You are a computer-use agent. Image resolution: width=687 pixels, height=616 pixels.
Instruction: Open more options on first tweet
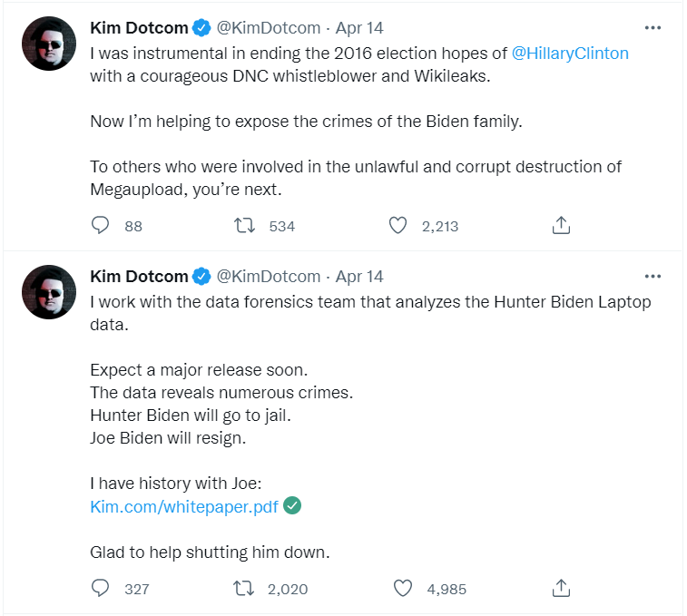pyautogui.click(x=652, y=27)
